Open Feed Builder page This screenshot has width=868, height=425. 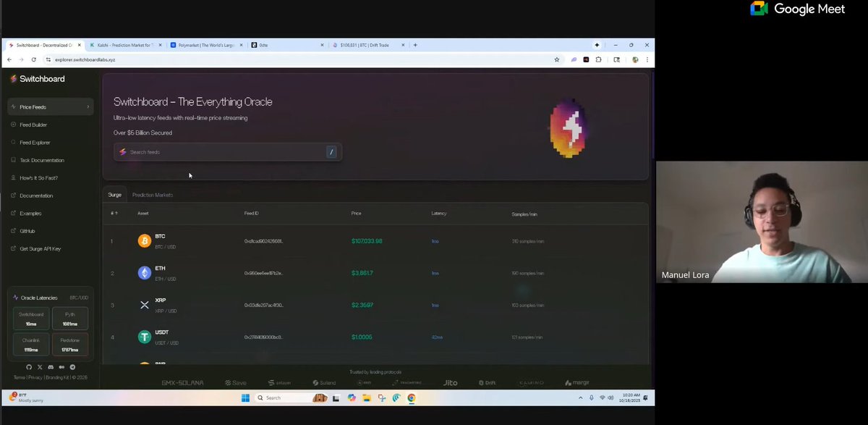(33, 125)
